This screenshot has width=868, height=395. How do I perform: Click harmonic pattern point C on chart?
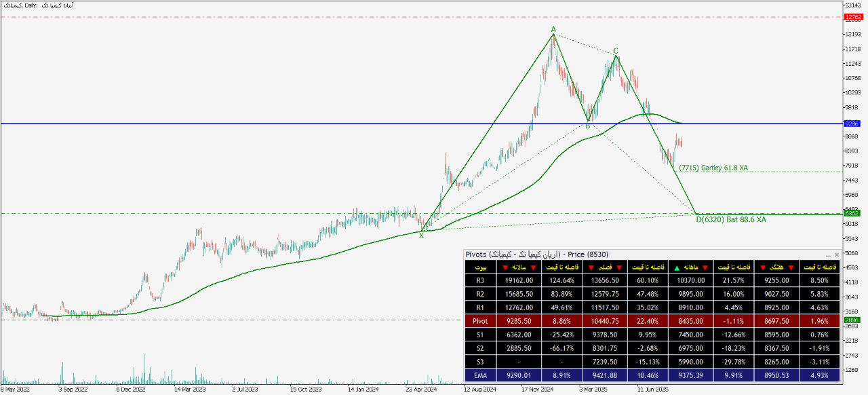pyautogui.click(x=616, y=51)
